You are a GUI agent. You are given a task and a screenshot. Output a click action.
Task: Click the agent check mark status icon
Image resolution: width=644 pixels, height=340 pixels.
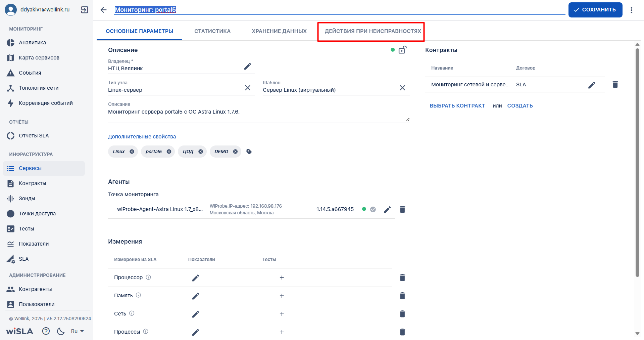pyautogui.click(x=373, y=209)
